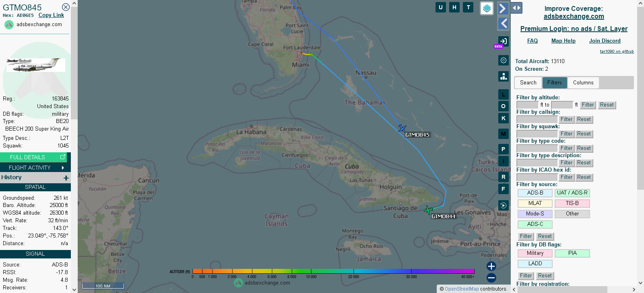Viewport: 644px width, 293px height.
Task: Toggle the R map button
Action: [x=504, y=177]
